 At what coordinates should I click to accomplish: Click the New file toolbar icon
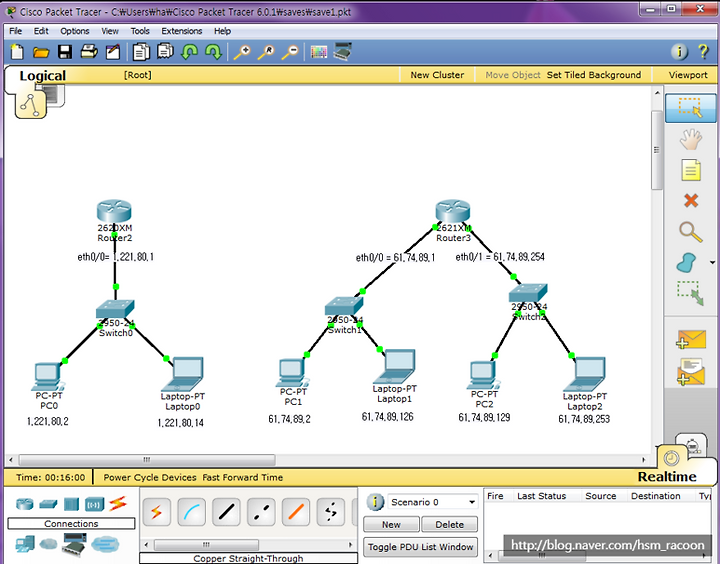click(x=17, y=51)
